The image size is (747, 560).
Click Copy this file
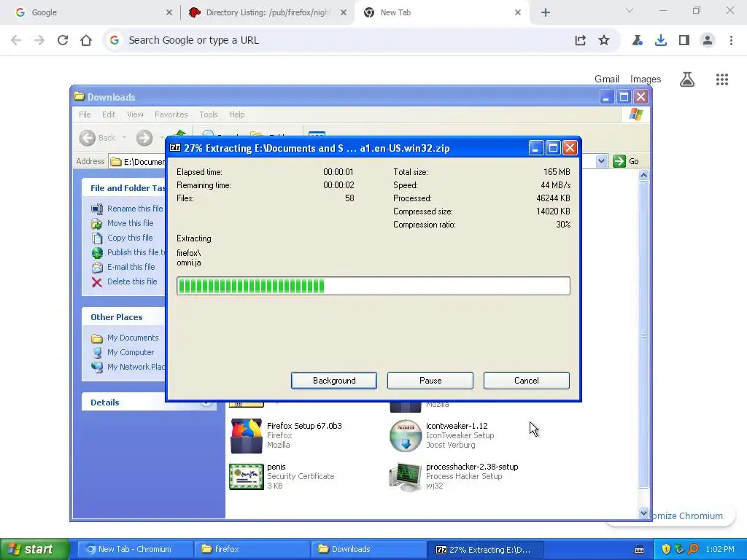[130, 238]
